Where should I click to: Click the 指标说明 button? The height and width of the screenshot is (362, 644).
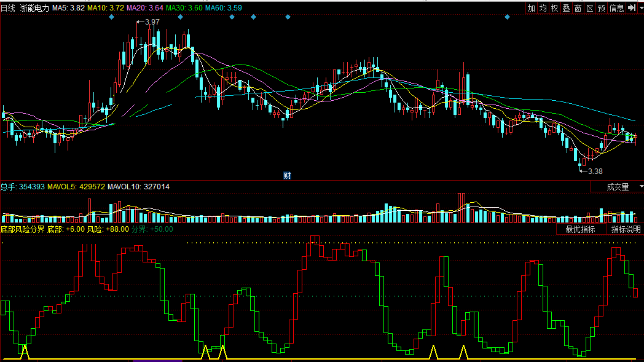626,229
